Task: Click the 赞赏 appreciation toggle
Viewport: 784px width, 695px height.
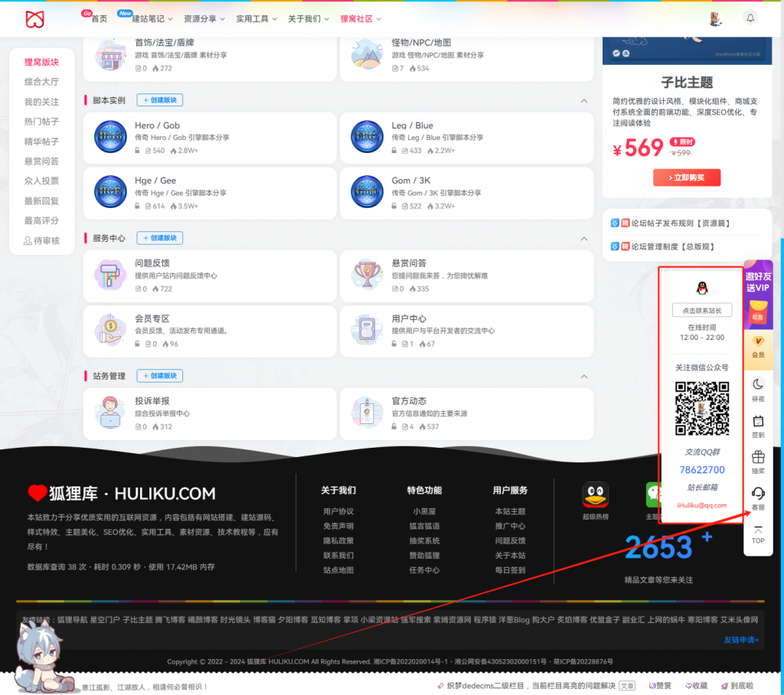Action: tap(660, 685)
